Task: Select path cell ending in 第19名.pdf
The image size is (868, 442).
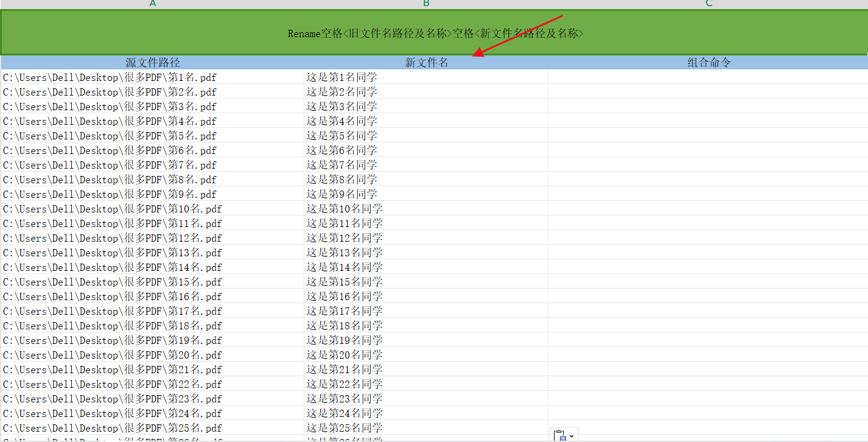Action: (153, 340)
